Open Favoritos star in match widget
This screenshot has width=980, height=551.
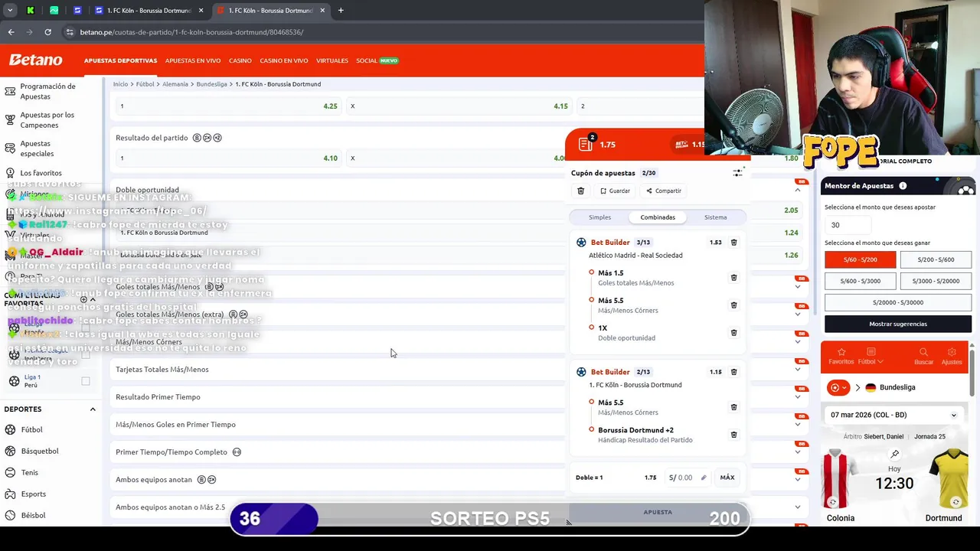(841, 356)
